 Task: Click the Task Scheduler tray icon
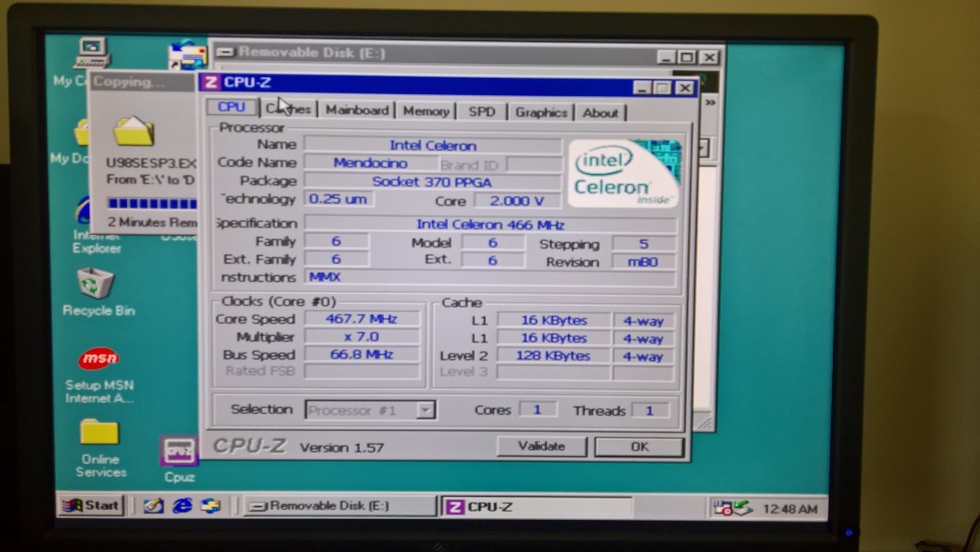tap(722, 508)
